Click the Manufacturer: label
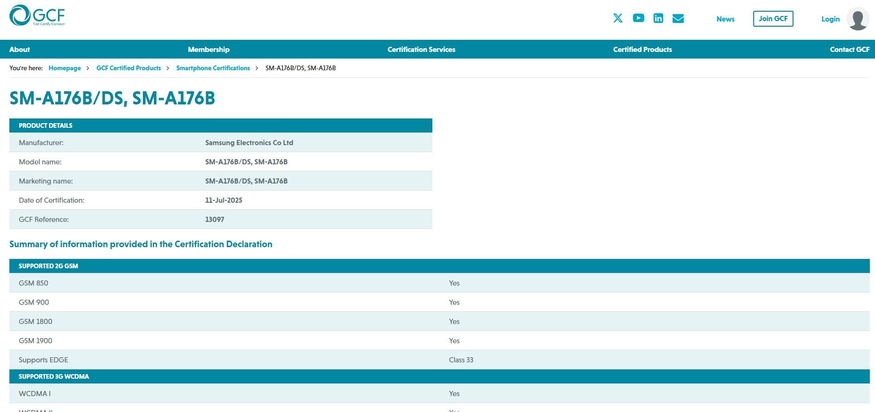This screenshot has height=412, width=875. click(x=41, y=143)
